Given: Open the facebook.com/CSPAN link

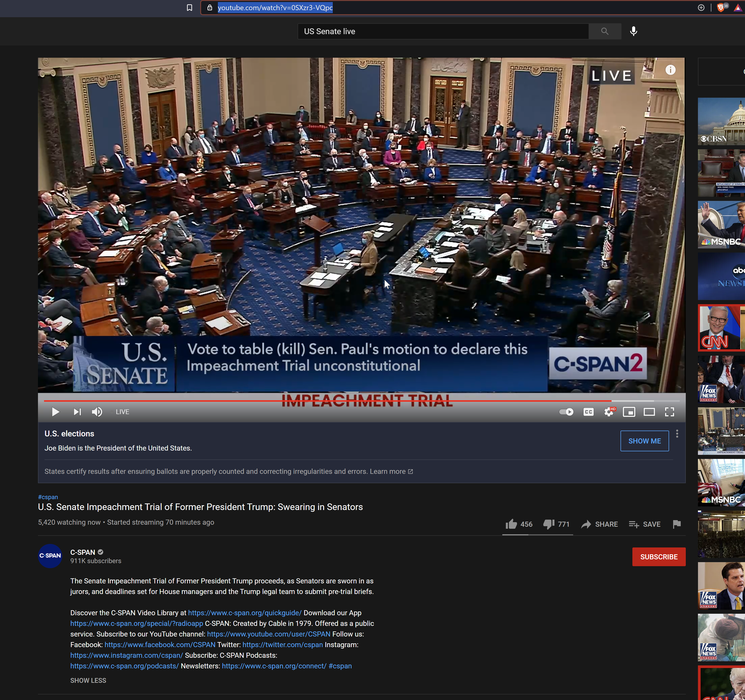Looking at the screenshot, I should (160, 645).
